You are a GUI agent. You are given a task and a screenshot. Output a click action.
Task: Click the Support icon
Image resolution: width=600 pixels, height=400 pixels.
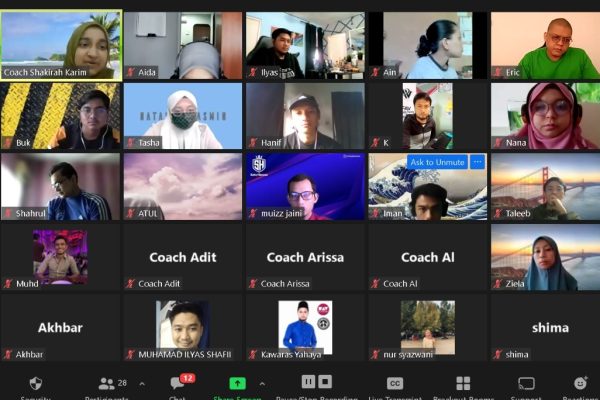[526, 383]
